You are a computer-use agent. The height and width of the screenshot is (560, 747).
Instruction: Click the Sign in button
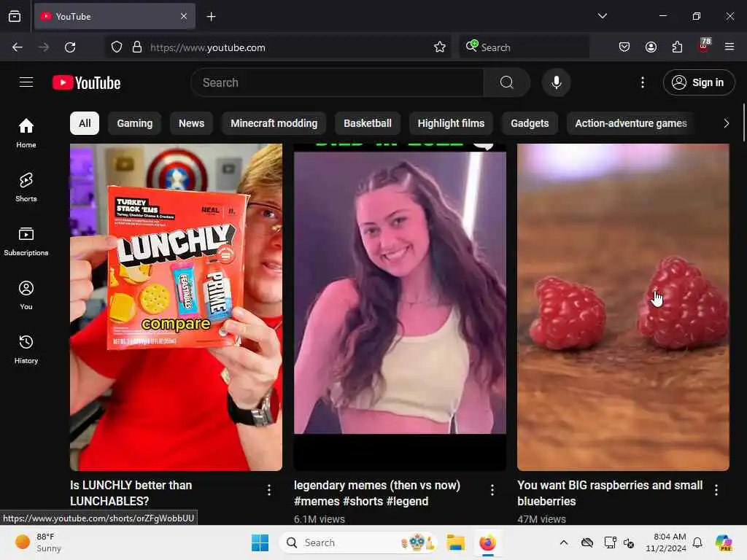click(699, 82)
